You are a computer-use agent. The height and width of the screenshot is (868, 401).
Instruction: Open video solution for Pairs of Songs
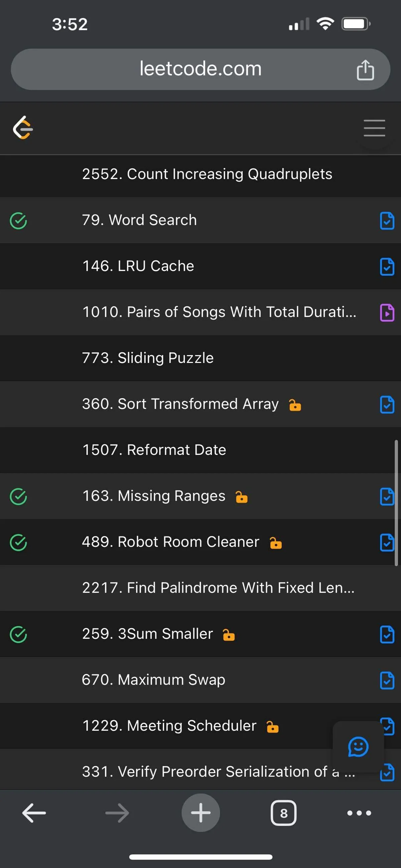tap(387, 312)
